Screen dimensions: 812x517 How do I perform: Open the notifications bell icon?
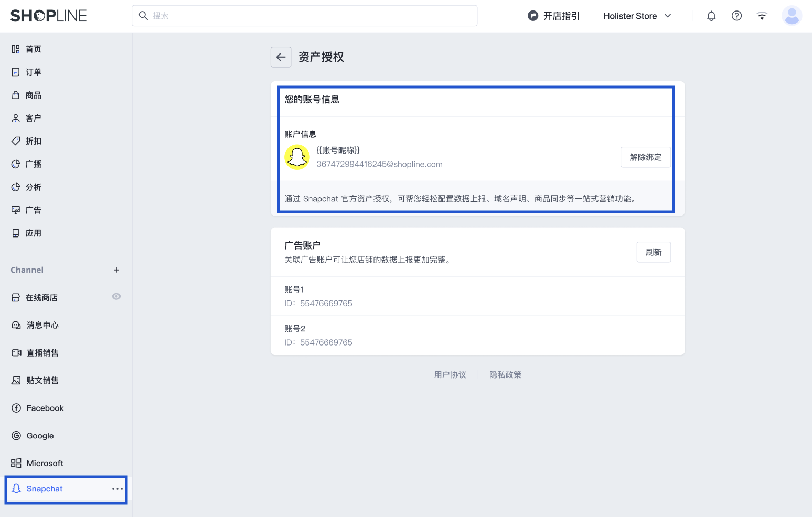711,16
